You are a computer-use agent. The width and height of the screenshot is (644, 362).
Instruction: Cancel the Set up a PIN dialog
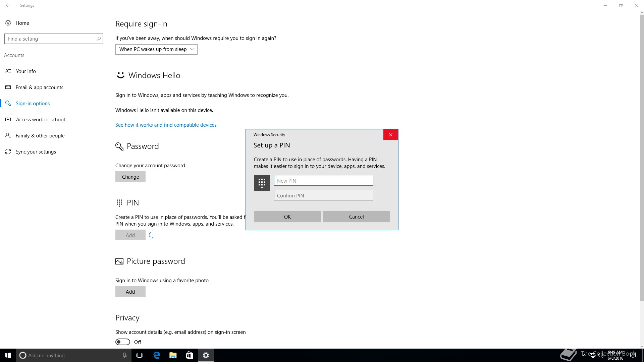(356, 217)
